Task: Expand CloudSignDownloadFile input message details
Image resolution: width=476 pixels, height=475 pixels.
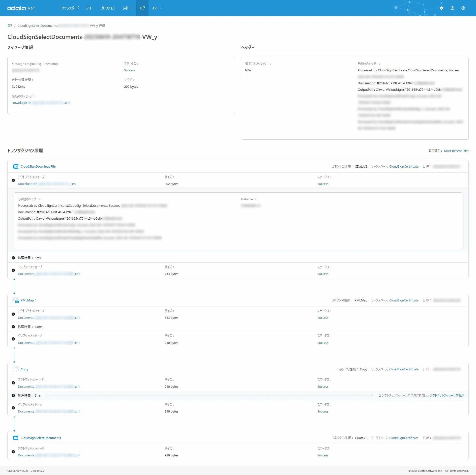Action: pos(13,270)
